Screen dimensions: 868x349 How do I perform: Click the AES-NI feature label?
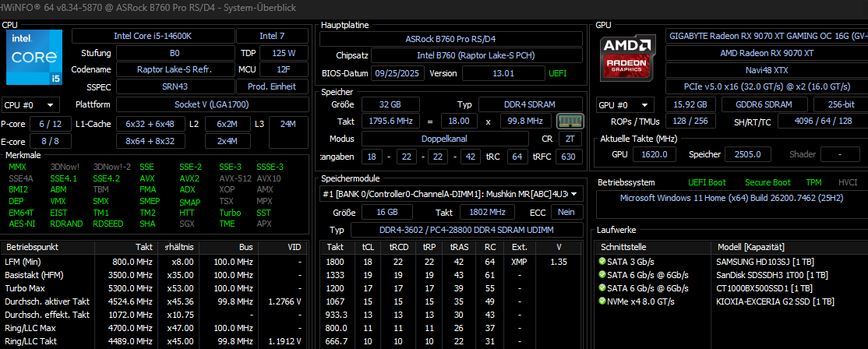pos(22,224)
